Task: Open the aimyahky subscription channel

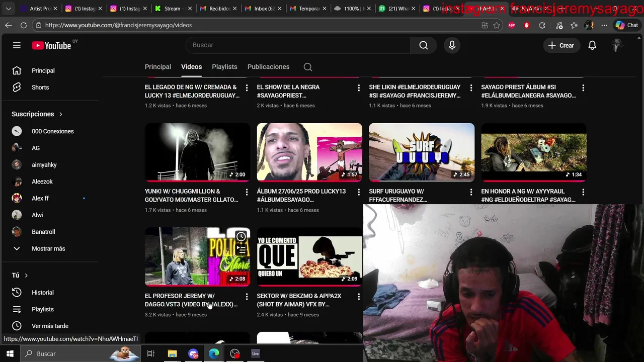Action: 44,165
